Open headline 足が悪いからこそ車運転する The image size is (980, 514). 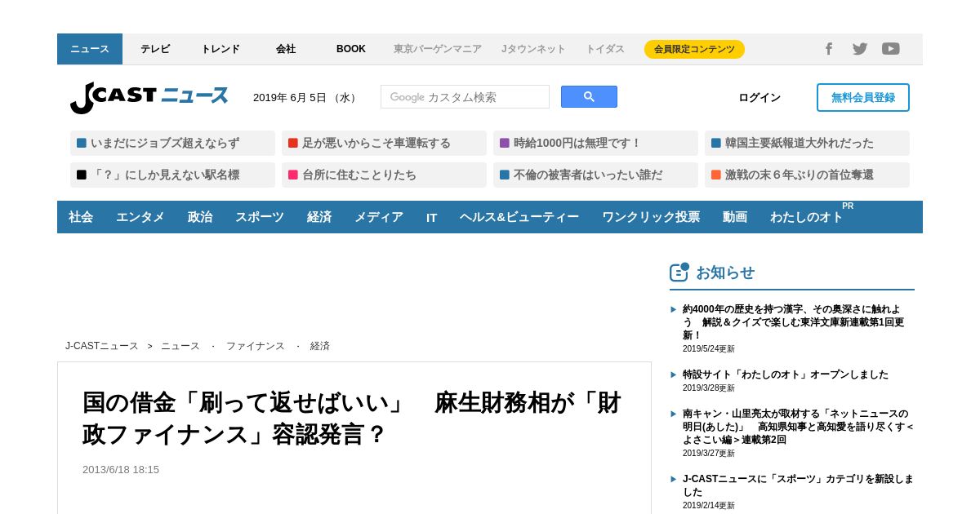[384, 143]
